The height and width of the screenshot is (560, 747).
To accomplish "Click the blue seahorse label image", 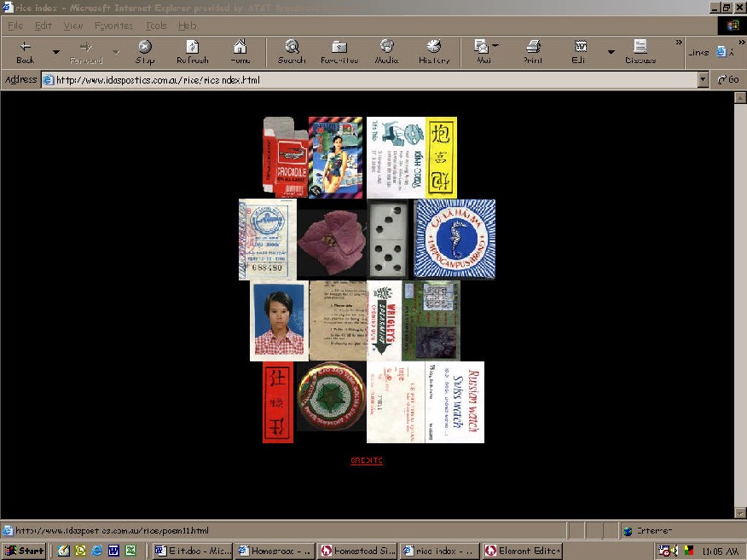I will click(x=455, y=240).
